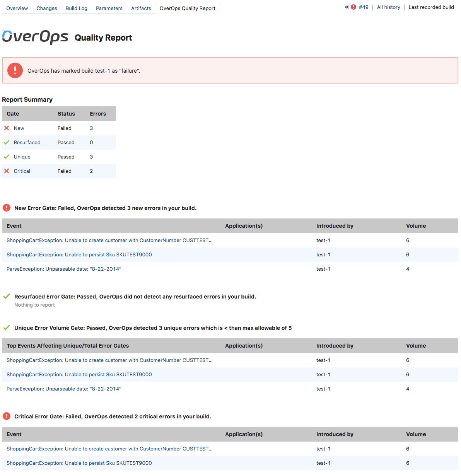Click the green check icon for Resurfaced gate
461x476 pixels.
tap(7, 142)
